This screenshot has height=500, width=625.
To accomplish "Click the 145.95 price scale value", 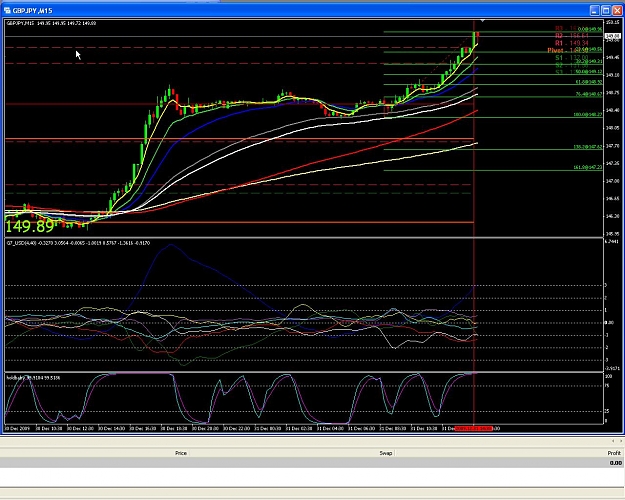I will pyautogui.click(x=612, y=234).
